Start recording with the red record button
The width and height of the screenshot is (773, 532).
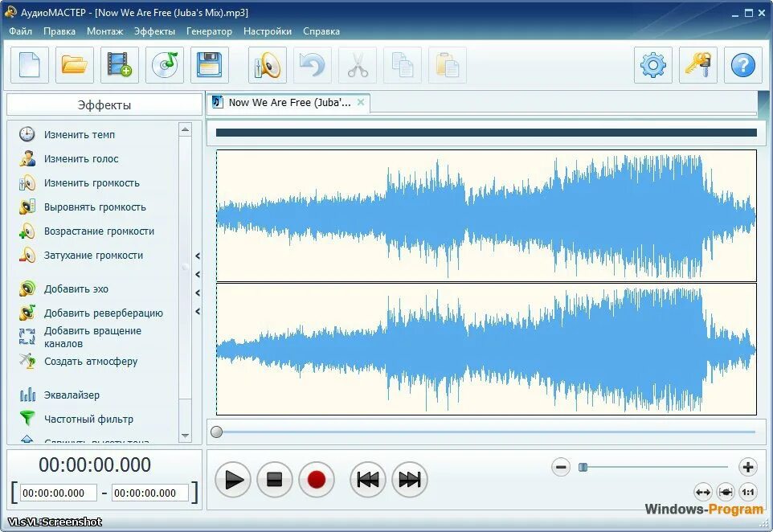317,479
